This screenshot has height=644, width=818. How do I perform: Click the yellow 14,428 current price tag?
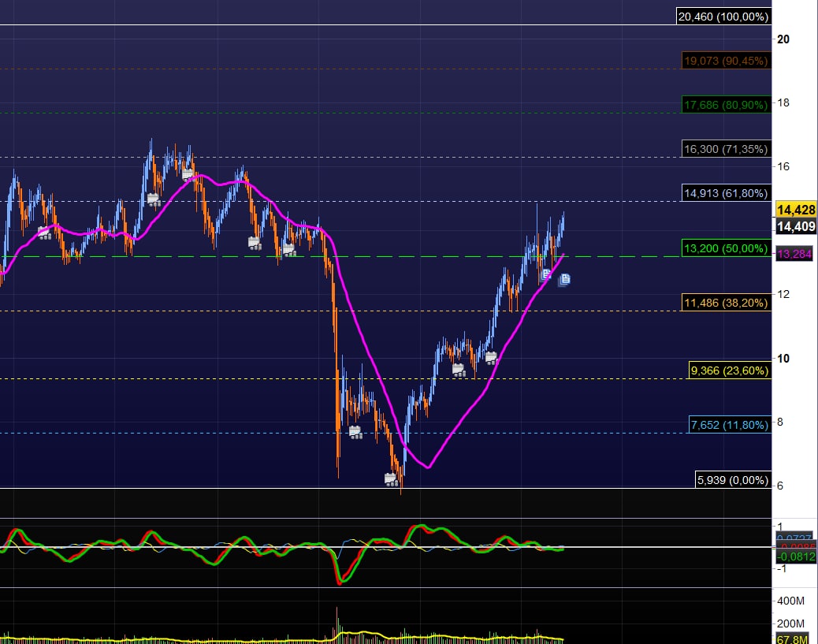(794, 210)
